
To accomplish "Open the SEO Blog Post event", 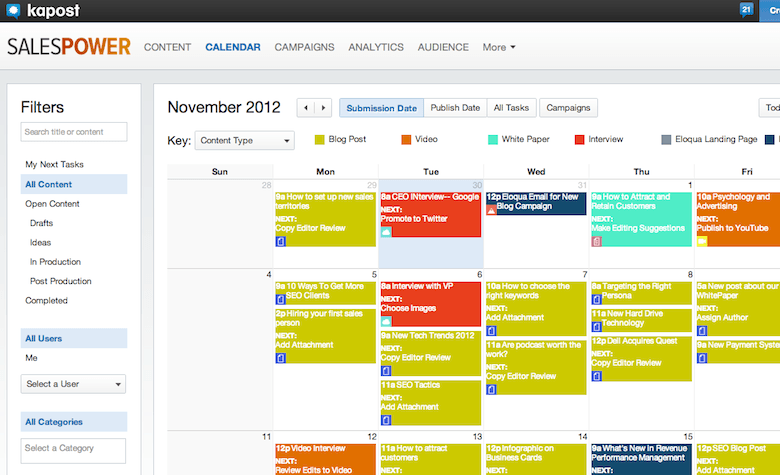I will tap(738, 459).
